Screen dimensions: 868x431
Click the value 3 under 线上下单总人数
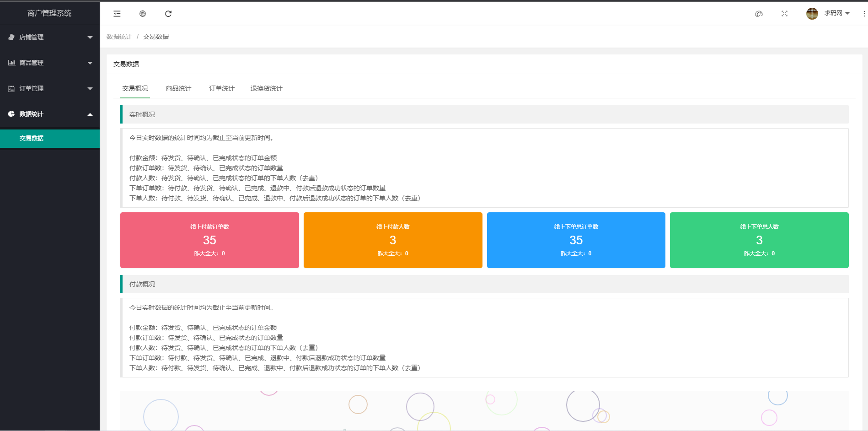coord(759,240)
